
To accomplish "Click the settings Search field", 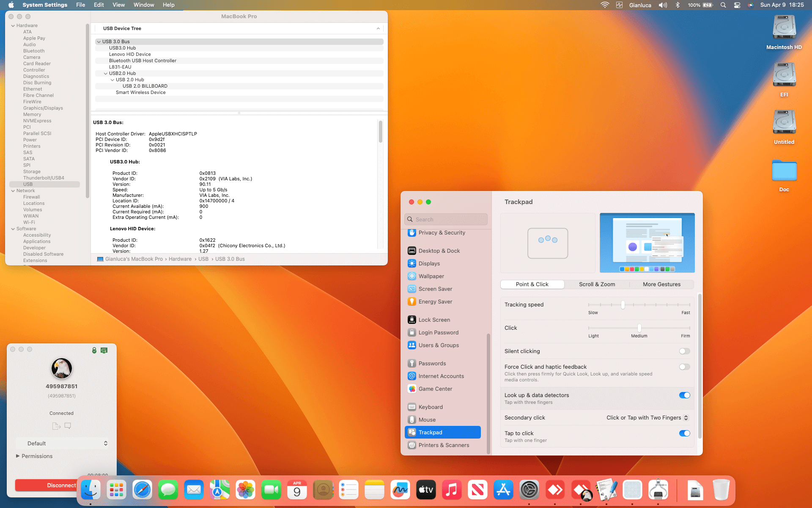I will [445, 219].
